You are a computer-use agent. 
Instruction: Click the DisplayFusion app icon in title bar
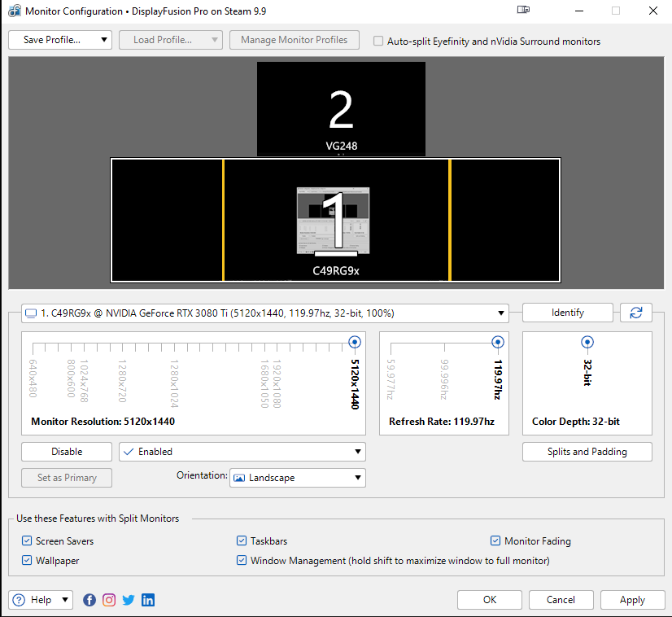pos(14,11)
